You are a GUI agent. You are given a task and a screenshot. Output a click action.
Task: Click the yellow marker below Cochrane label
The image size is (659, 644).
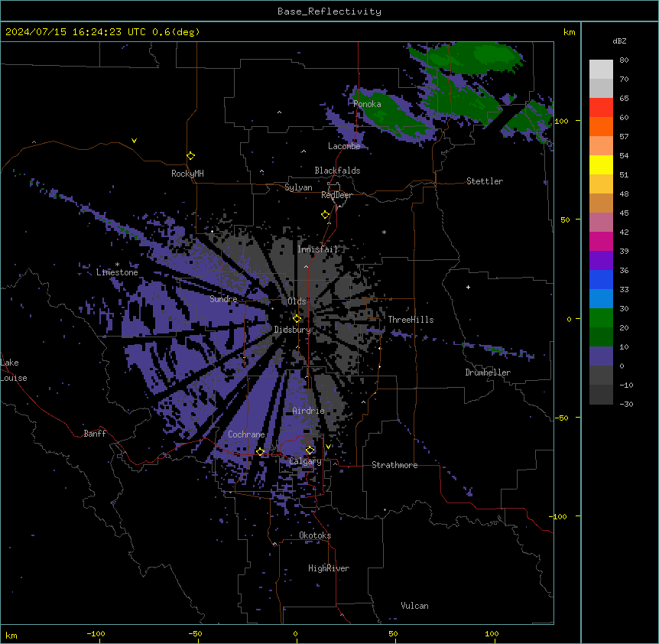coord(260,452)
